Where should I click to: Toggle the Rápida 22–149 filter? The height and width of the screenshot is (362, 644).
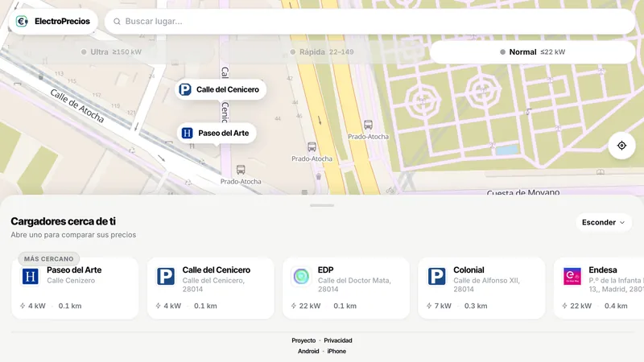pos(322,52)
